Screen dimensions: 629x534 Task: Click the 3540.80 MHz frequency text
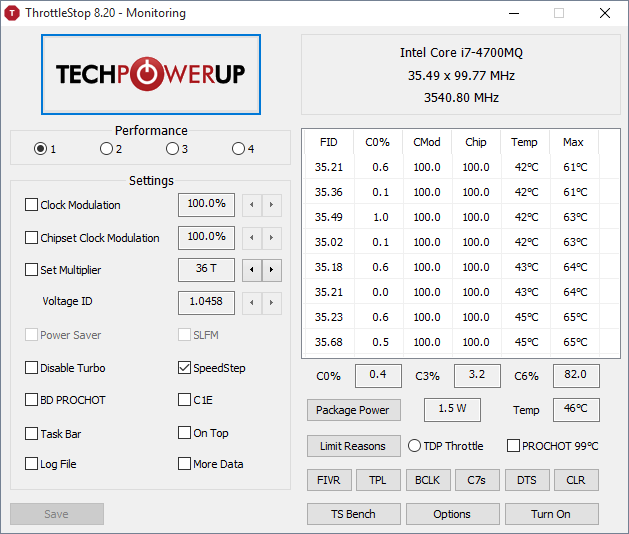[461, 97]
